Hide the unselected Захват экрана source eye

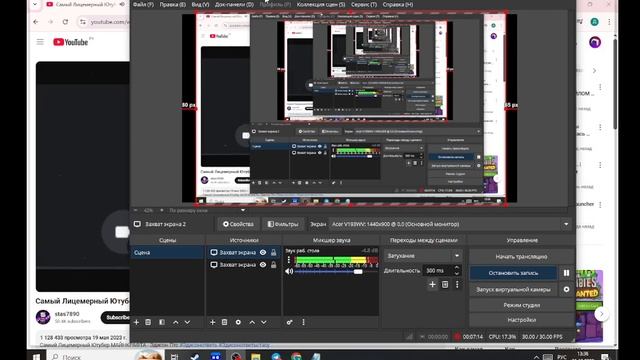(263, 265)
